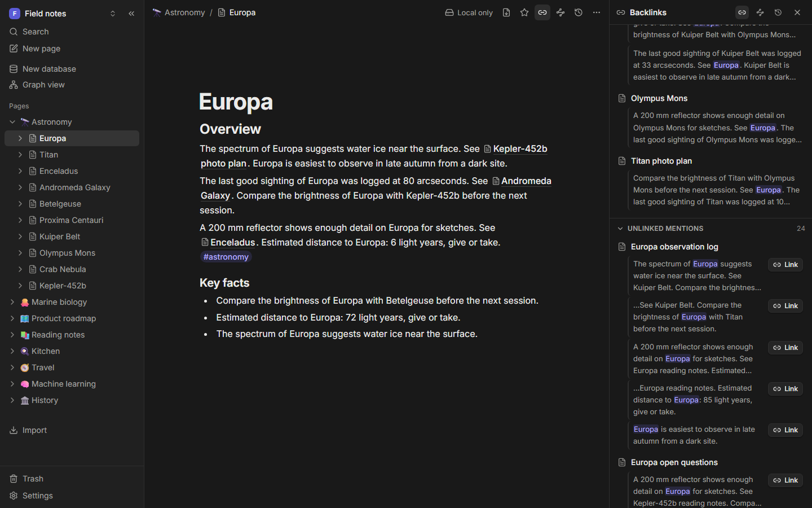
Task: Click the Key facts heading
Action: [x=224, y=283]
